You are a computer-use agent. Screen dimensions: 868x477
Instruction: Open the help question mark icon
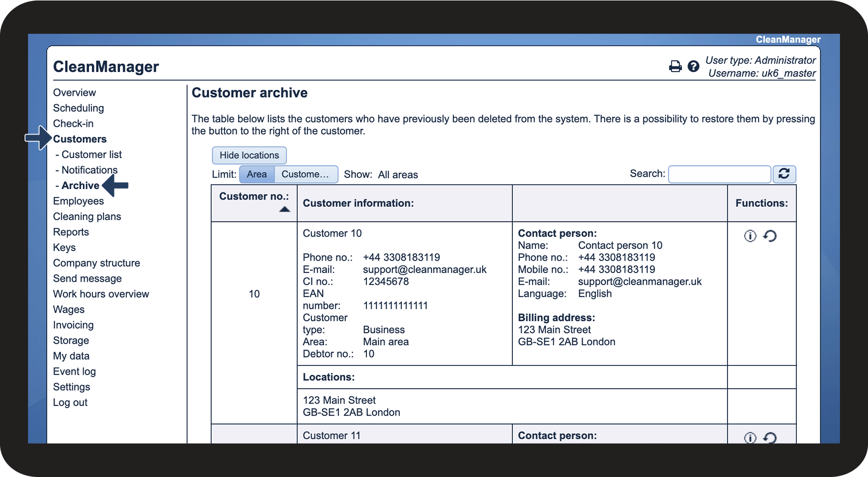pos(693,66)
